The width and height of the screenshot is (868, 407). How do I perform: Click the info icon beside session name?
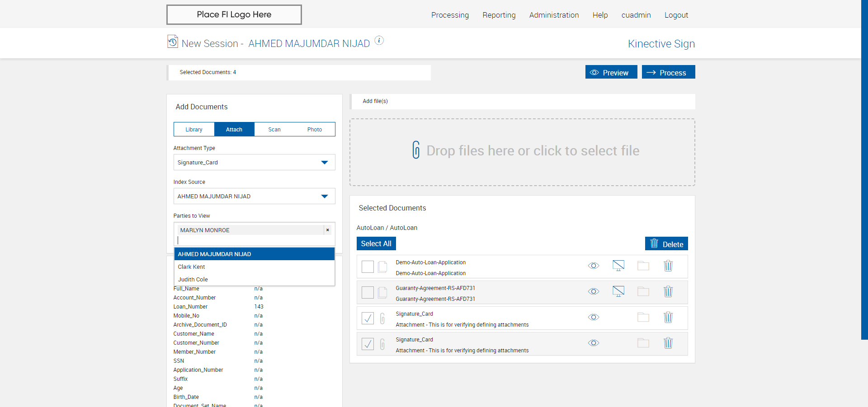point(379,41)
